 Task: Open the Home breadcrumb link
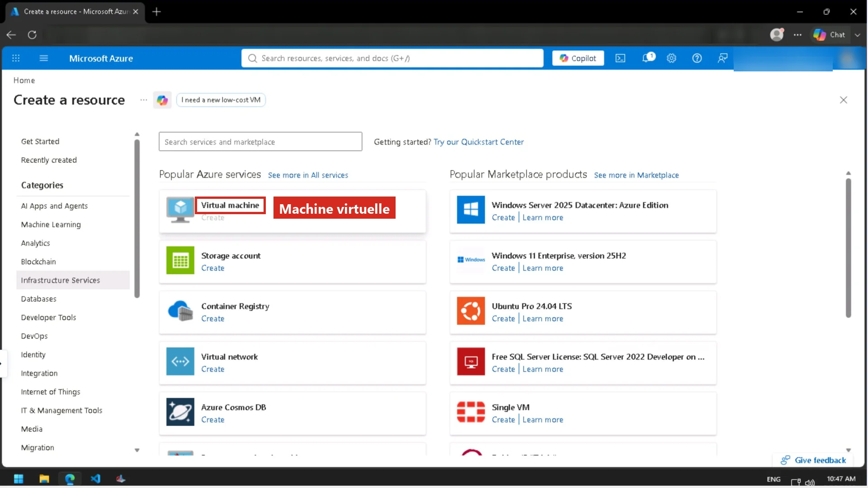[24, 80]
